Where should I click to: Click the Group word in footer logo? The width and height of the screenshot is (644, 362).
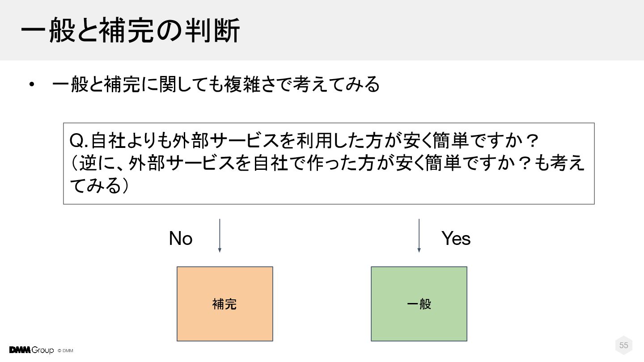(42, 350)
